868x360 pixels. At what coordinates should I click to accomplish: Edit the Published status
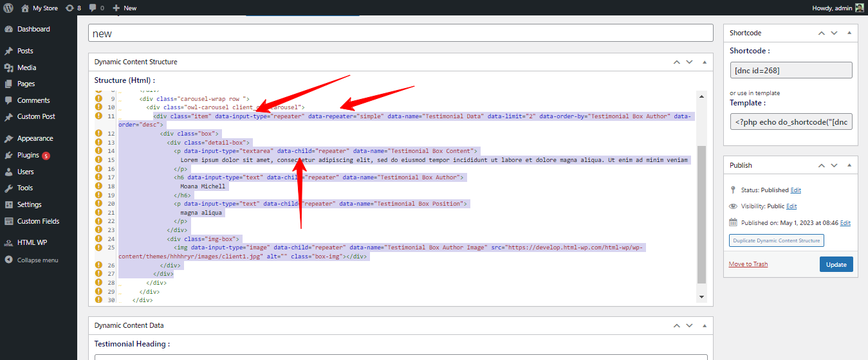[x=796, y=190]
